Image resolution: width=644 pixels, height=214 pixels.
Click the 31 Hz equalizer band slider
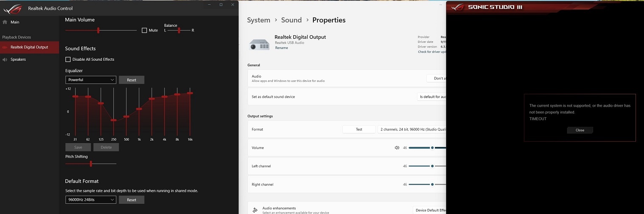pos(75,96)
